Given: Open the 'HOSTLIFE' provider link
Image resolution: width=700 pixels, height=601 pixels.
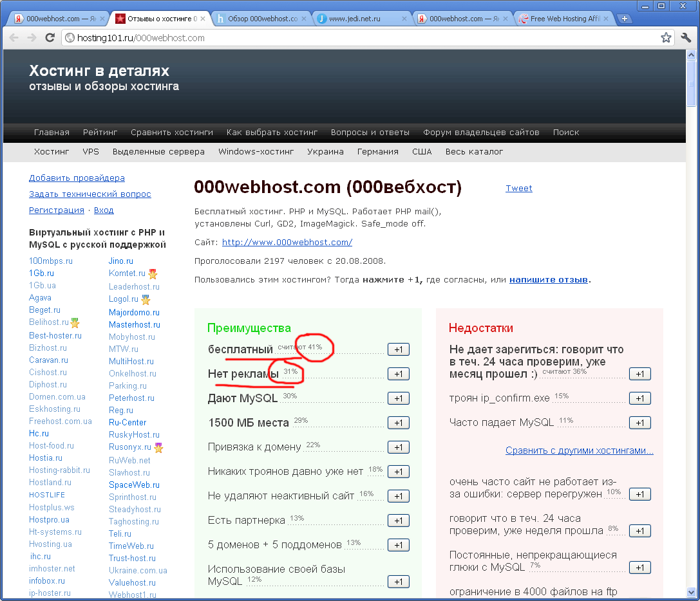Looking at the screenshot, I should [47, 495].
